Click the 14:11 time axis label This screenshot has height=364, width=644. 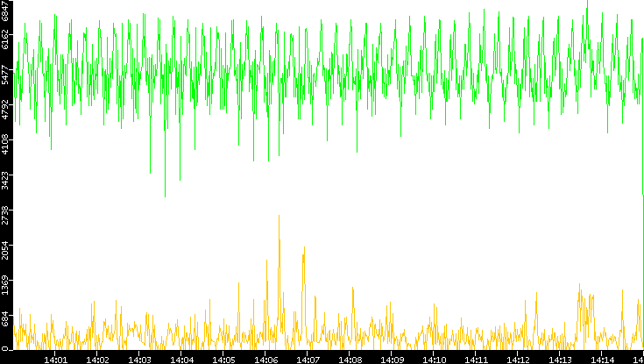pyautogui.click(x=475, y=360)
